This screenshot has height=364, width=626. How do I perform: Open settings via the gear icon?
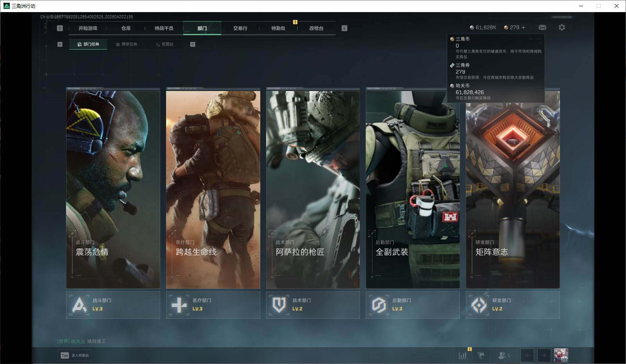click(562, 28)
